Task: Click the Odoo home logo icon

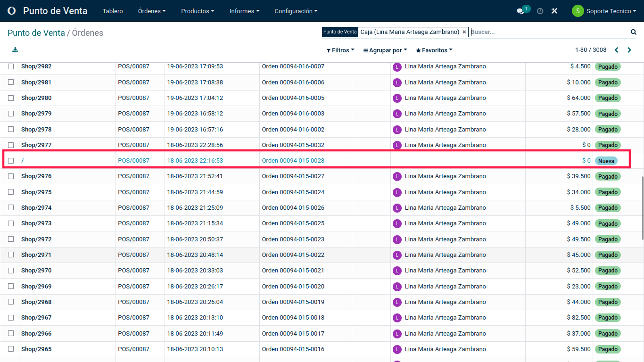Action: [12, 11]
